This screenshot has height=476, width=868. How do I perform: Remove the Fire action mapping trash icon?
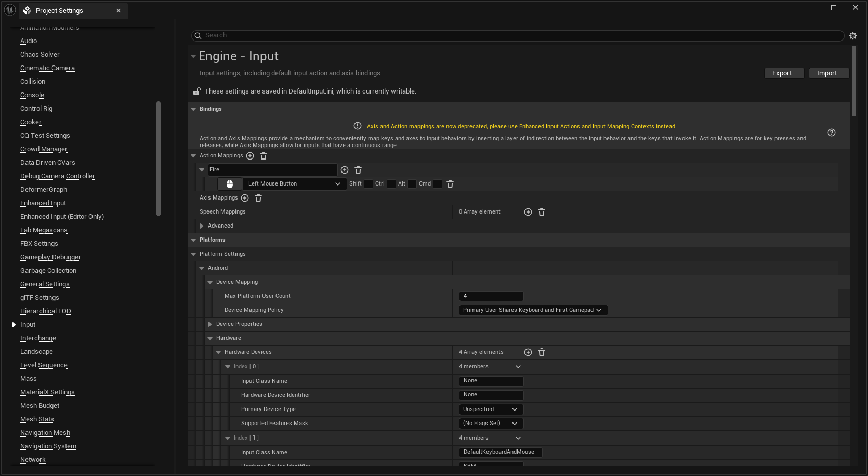358,169
